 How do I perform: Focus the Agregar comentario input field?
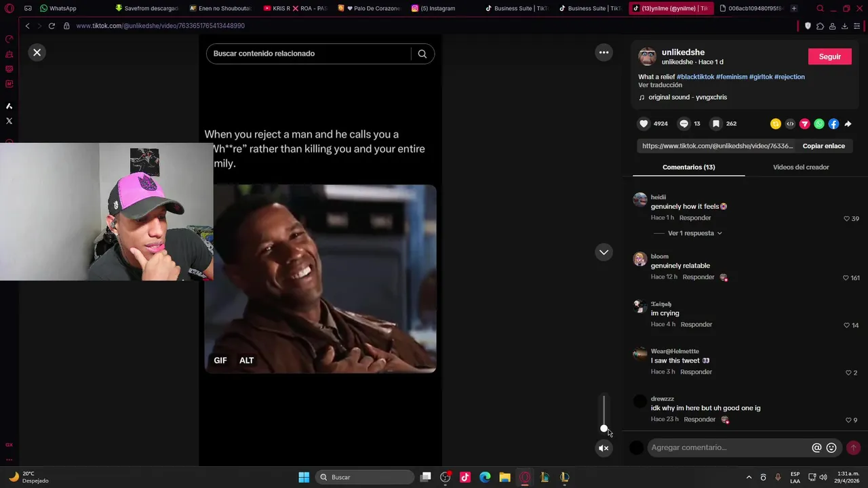pos(729,447)
